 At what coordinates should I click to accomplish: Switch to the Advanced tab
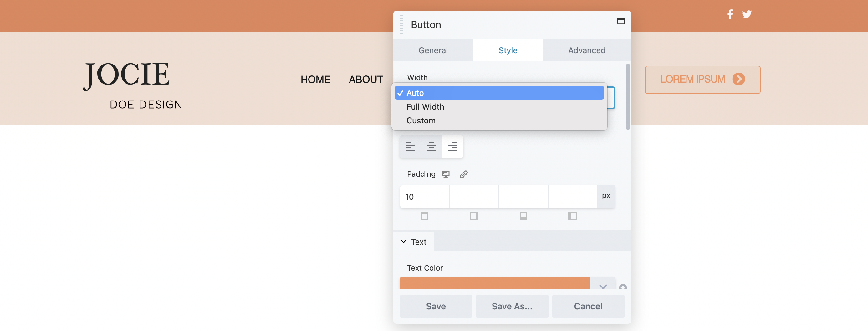[x=587, y=50]
